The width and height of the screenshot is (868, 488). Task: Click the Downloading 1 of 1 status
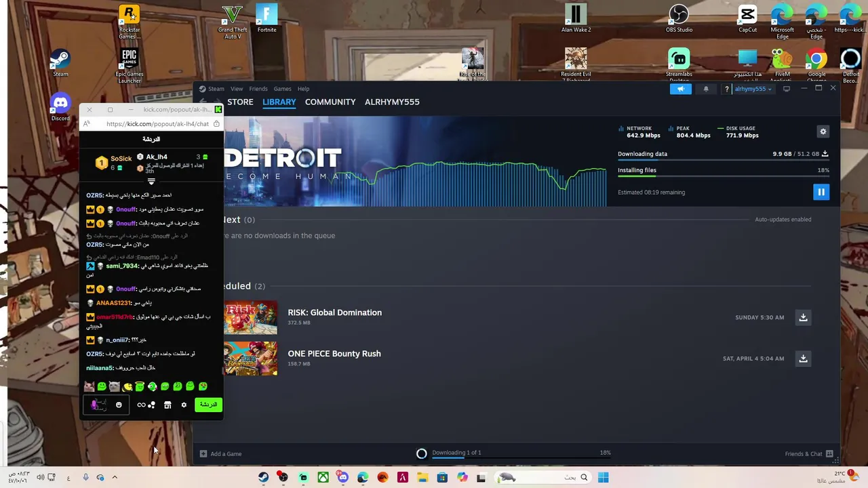click(456, 452)
